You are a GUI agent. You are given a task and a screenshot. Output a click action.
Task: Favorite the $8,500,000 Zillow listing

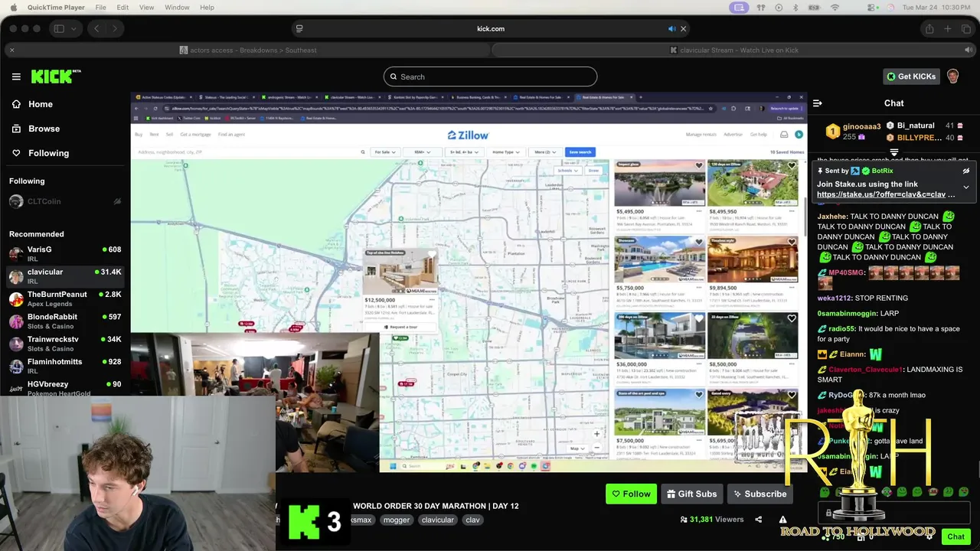(792, 318)
